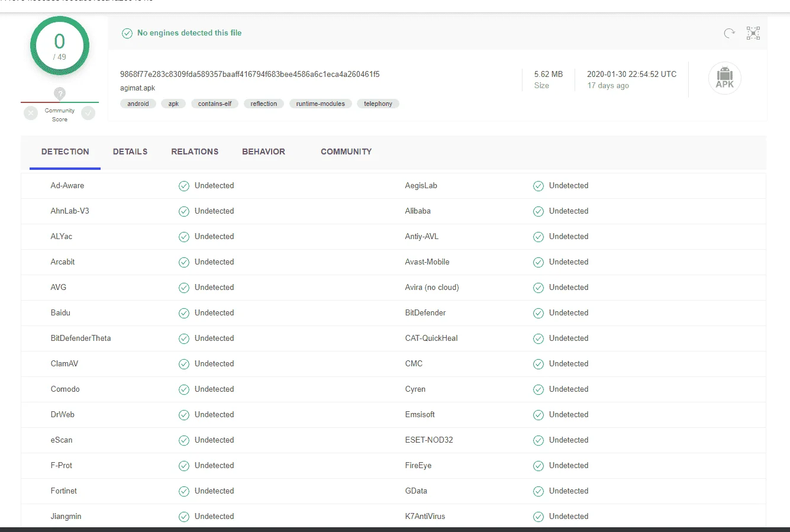Click Avira (no cloud) undetected checkmark icon
The image size is (790, 532).
coord(539,288)
